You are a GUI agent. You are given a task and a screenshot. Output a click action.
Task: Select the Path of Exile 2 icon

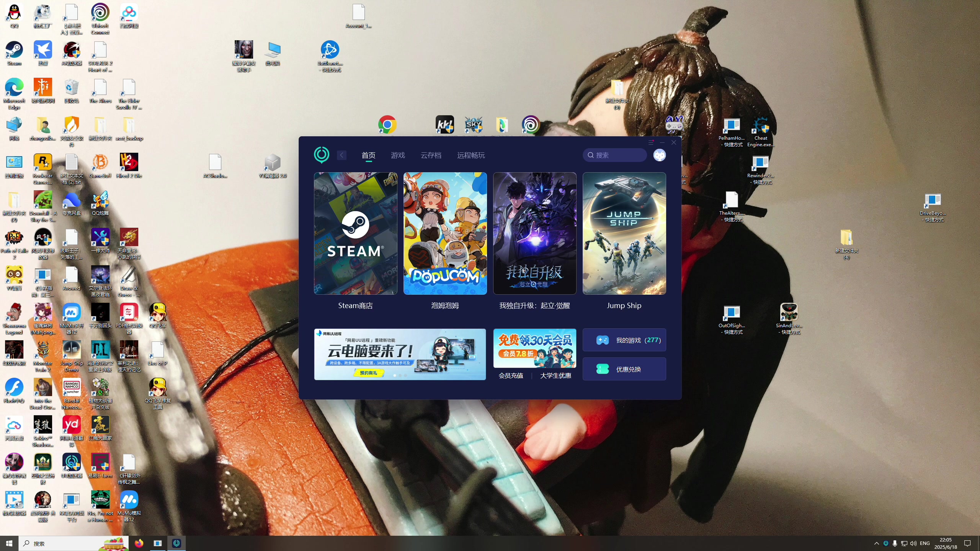coord(14,244)
